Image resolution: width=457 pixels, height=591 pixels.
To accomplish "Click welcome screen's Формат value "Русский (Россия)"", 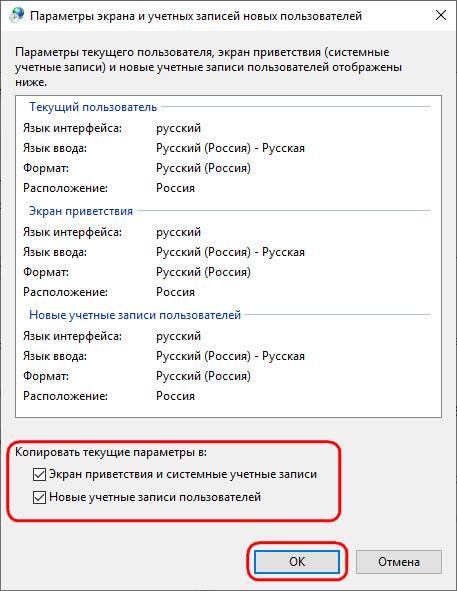I will [203, 272].
